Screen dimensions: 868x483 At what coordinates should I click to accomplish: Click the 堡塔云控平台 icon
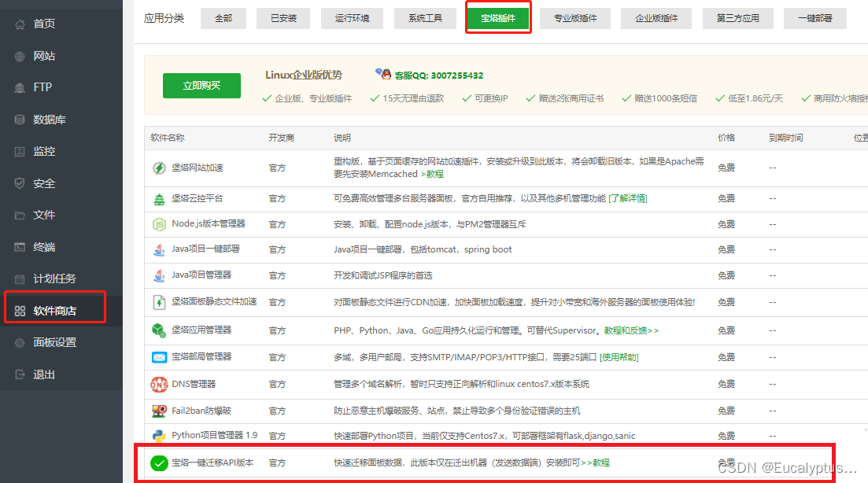pyautogui.click(x=159, y=199)
